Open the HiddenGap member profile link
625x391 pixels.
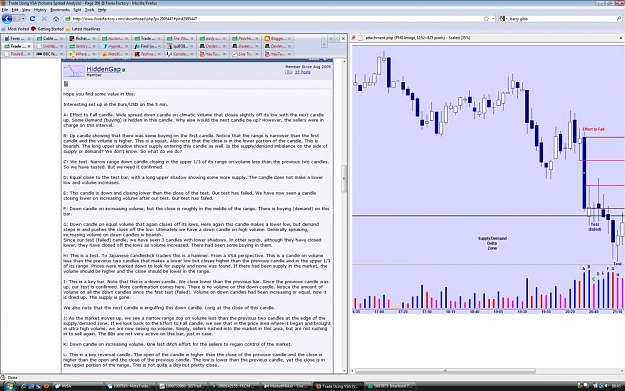pyautogui.click(x=103, y=69)
